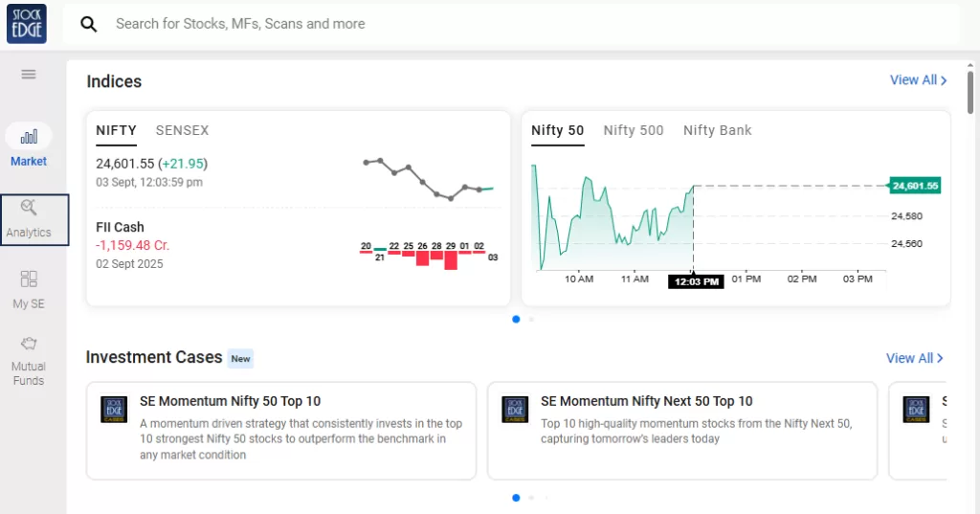This screenshot has width=980, height=514.
Task: Switch to Nifty 500 chart tab
Action: (x=634, y=131)
